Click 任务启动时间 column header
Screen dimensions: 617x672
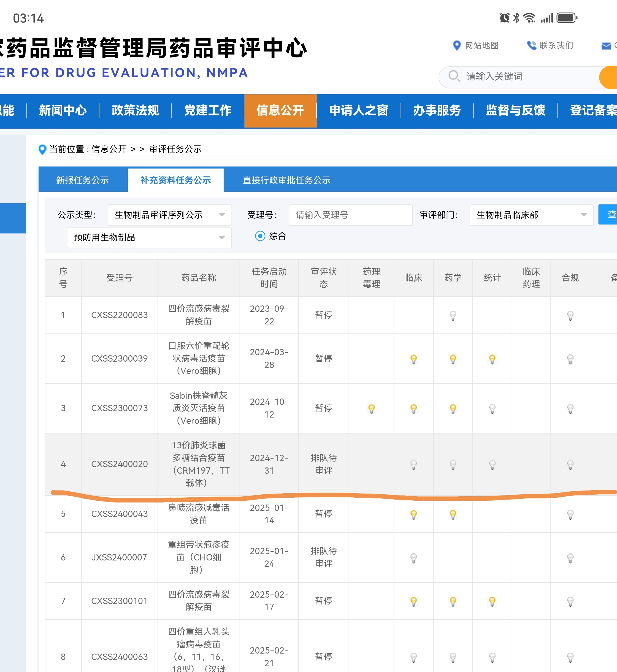click(269, 278)
